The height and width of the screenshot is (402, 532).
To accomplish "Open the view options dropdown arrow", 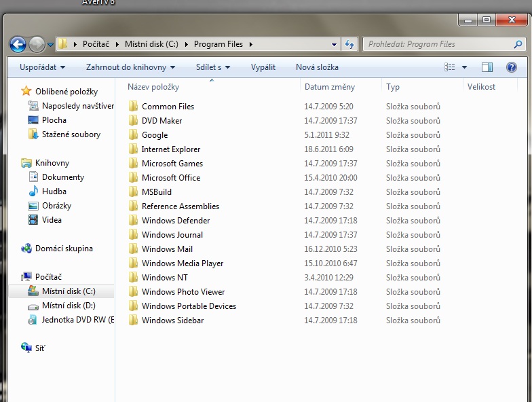I will [x=464, y=67].
